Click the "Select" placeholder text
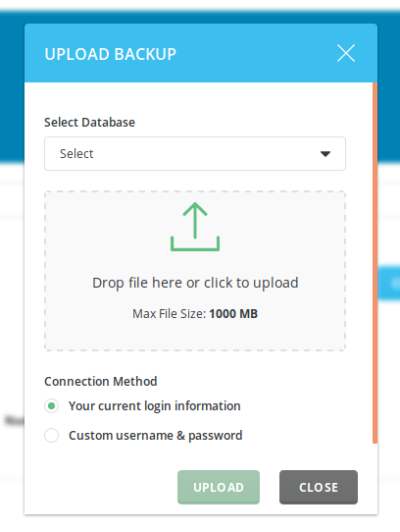400x532 pixels. click(x=76, y=154)
